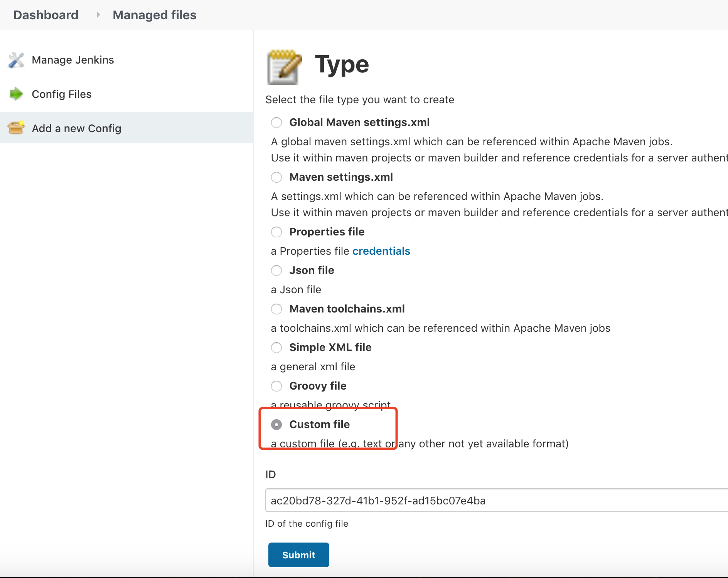Choose the Json file option
The width and height of the screenshot is (728, 578).
click(x=276, y=271)
